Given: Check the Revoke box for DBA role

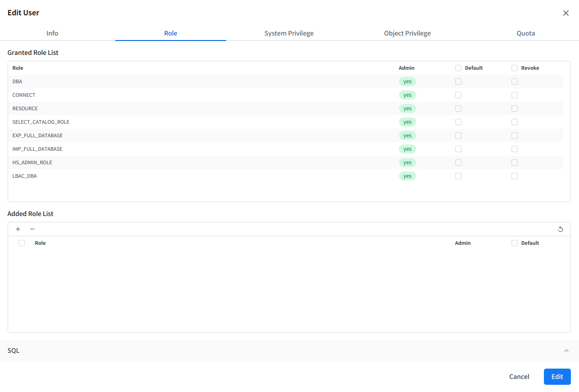Looking at the screenshot, I should (x=515, y=81).
